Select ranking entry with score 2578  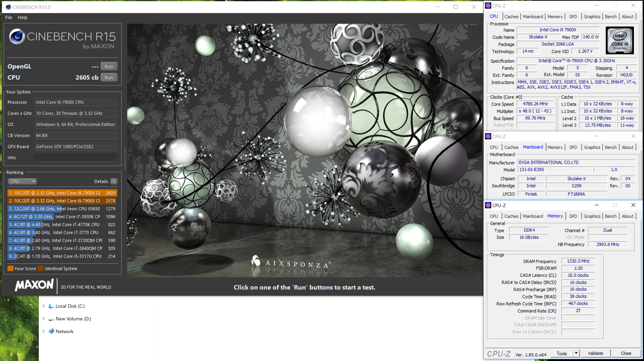coord(62,201)
